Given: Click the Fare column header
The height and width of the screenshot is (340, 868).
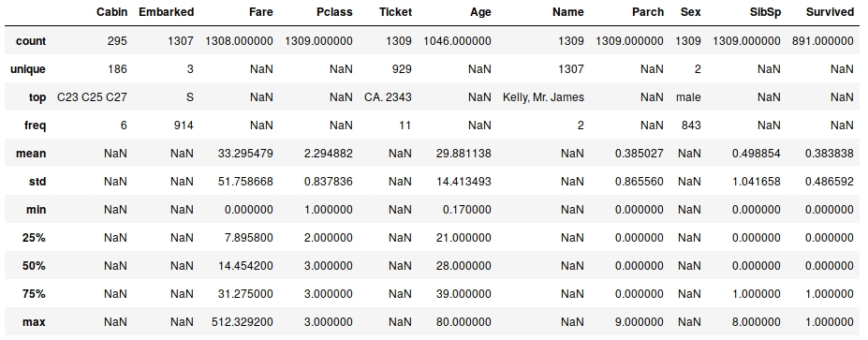Looking at the screenshot, I should click(x=260, y=12).
